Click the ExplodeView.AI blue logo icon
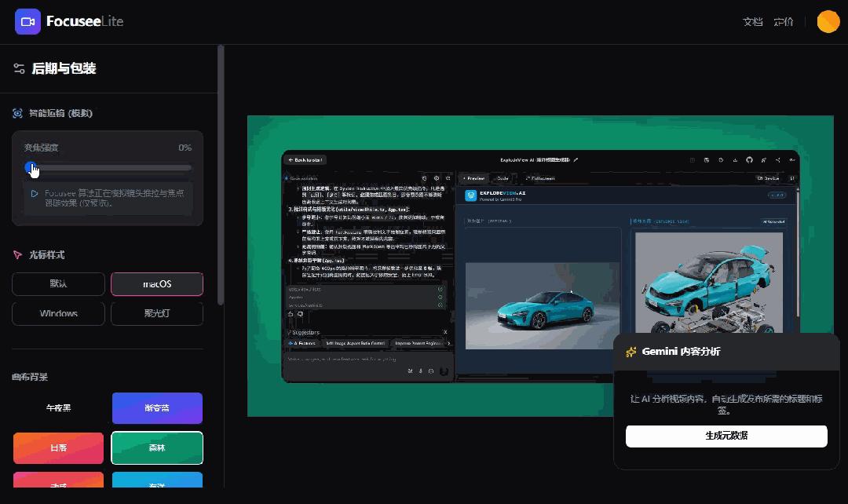The image size is (848, 504). [470, 195]
